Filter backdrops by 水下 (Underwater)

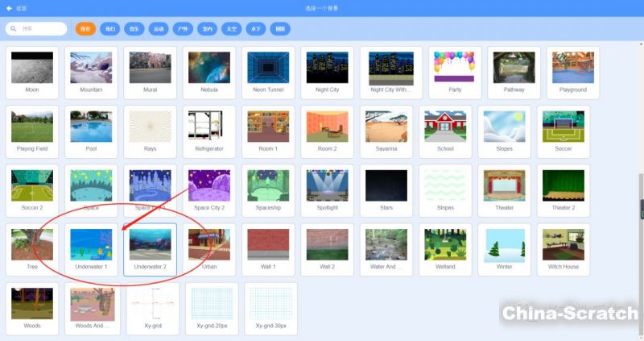(x=255, y=29)
